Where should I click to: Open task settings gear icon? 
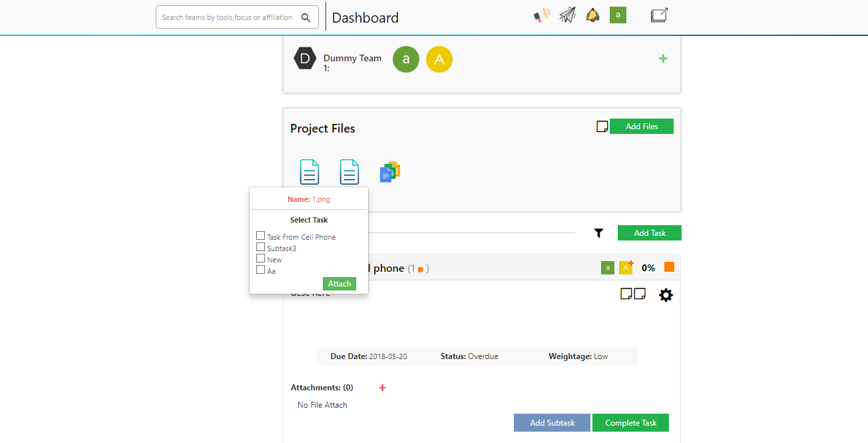point(666,295)
